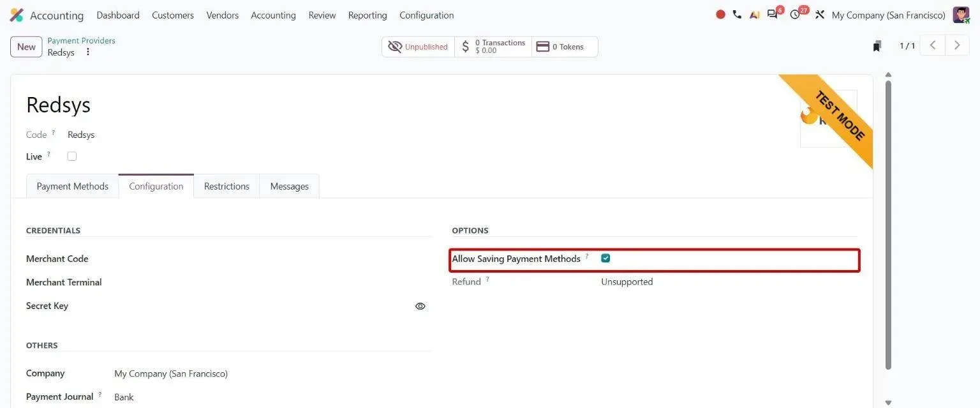980x408 pixels.
Task: Open company switcher My Company (San Francisco)
Action: [889, 15]
